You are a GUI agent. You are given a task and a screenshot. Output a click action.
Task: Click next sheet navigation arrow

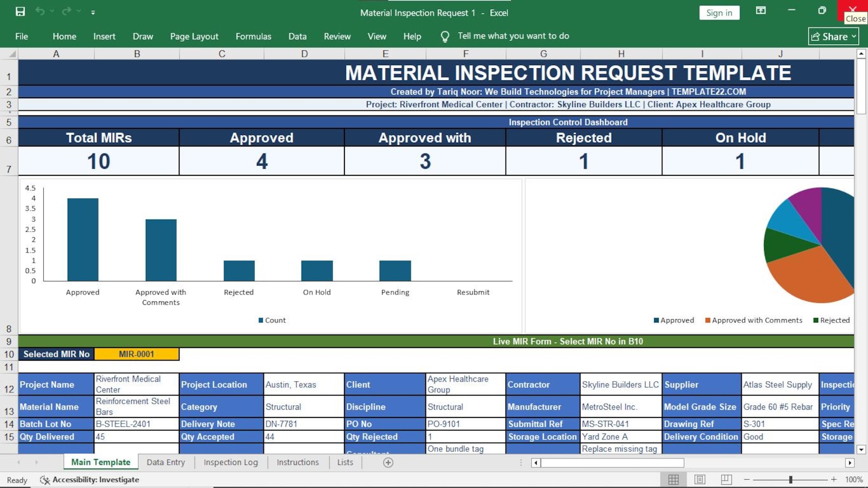(x=37, y=462)
